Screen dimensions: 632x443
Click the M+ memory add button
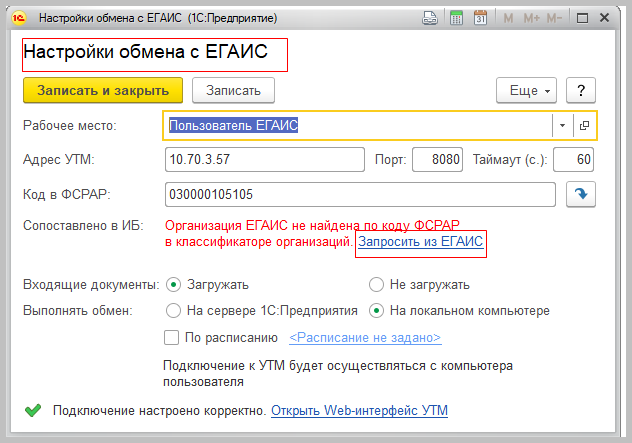531,18
